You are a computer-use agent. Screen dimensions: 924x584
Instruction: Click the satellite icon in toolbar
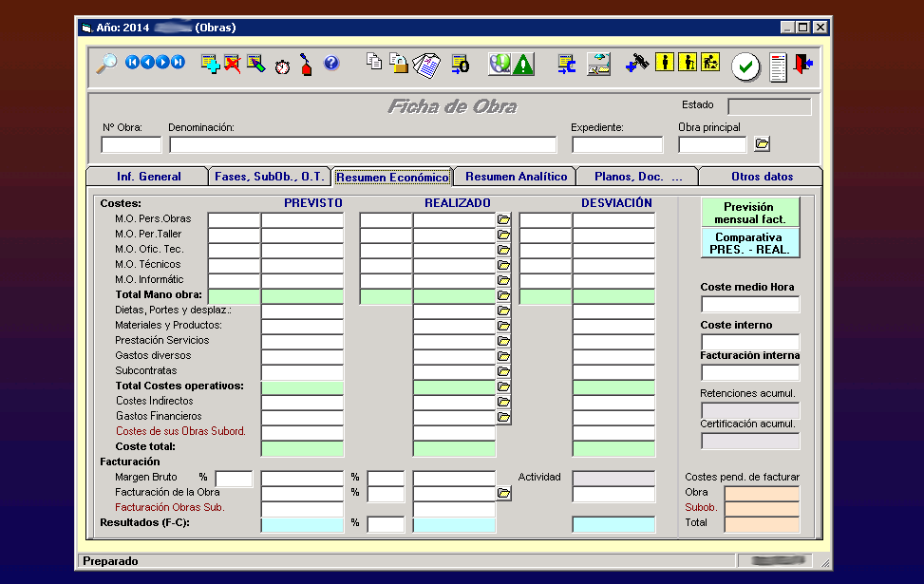pyautogui.click(x=637, y=63)
